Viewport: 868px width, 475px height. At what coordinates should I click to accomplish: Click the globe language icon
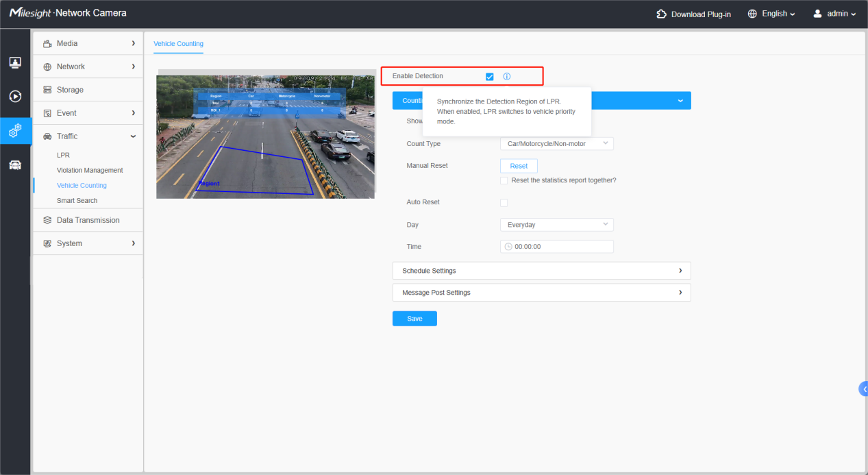pyautogui.click(x=752, y=14)
